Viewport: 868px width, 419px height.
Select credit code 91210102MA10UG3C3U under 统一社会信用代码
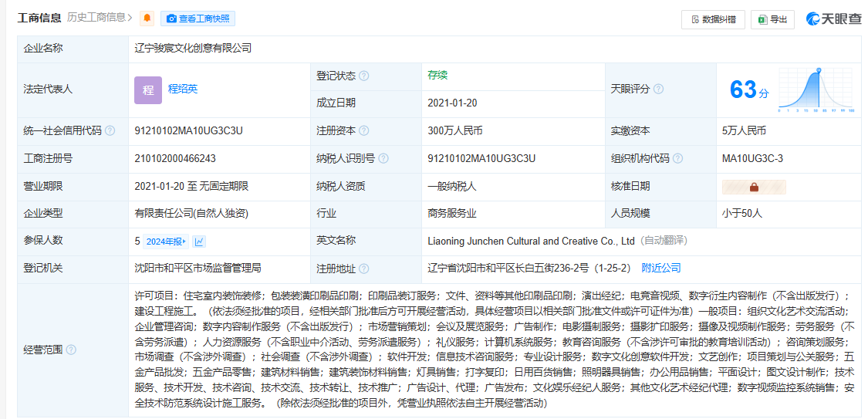click(x=189, y=131)
